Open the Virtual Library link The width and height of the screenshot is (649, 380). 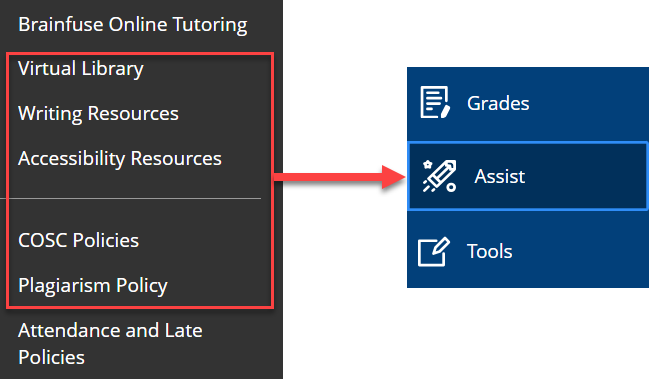81,69
